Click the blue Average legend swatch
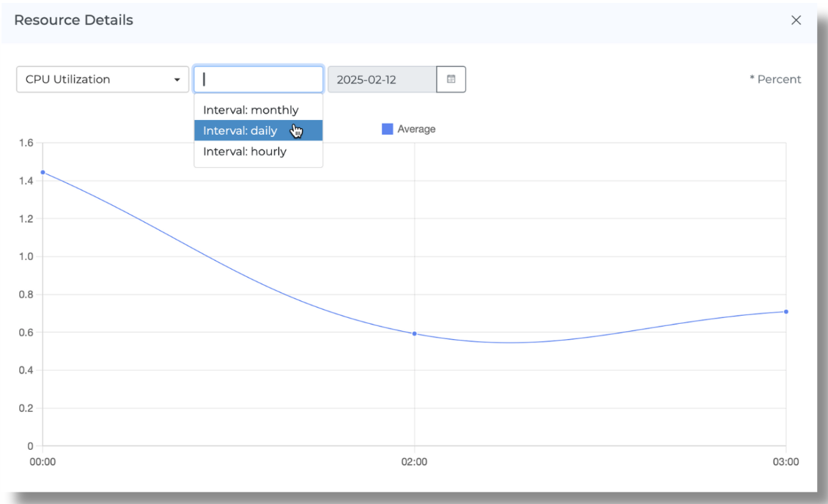828x504 pixels. (388, 129)
